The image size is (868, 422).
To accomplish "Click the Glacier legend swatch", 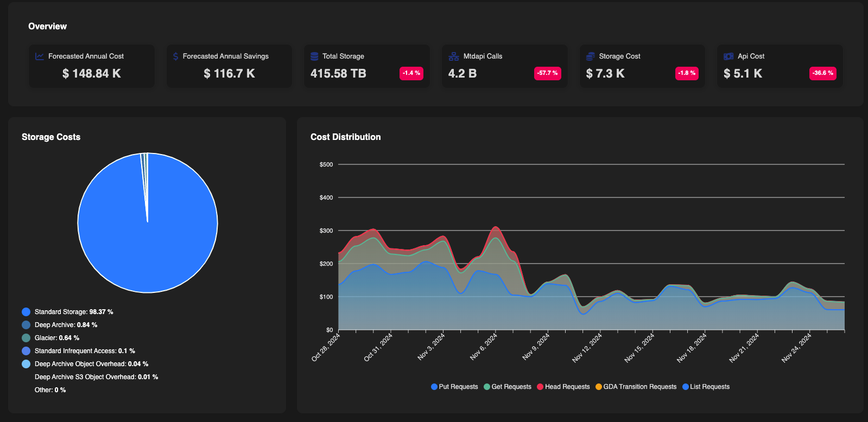I will pyautogui.click(x=26, y=338).
